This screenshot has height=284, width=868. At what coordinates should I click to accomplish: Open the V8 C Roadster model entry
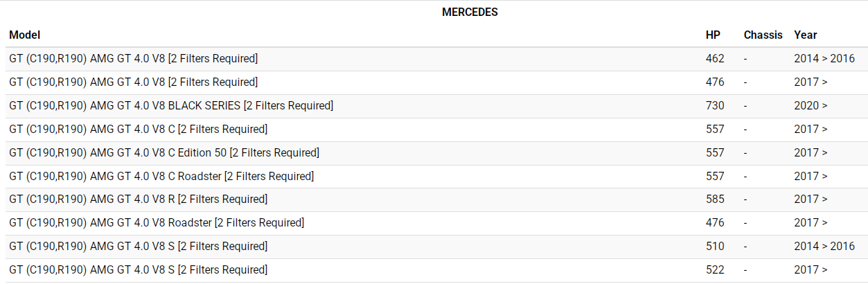coord(161,176)
